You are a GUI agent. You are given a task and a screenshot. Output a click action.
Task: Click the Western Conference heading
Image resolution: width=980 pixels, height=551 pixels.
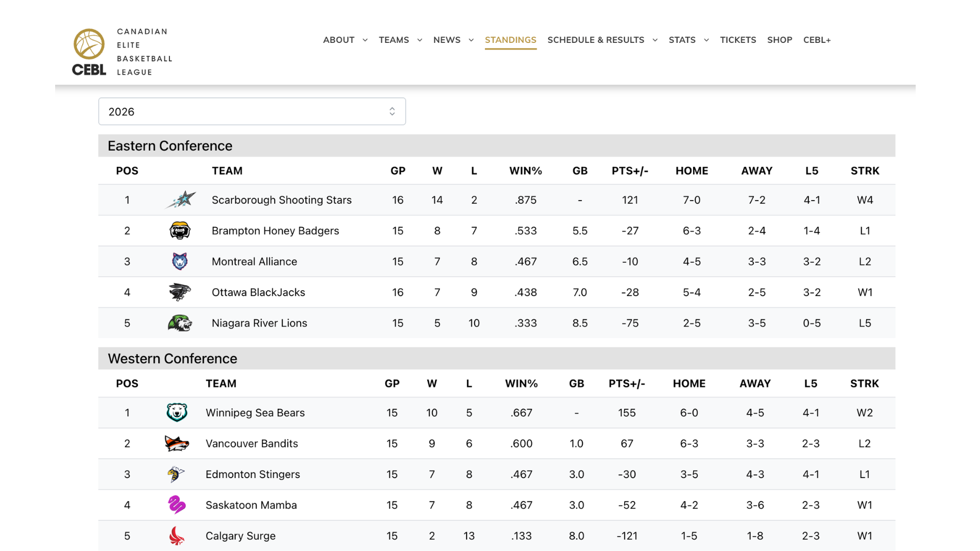[x=173, y=359]
